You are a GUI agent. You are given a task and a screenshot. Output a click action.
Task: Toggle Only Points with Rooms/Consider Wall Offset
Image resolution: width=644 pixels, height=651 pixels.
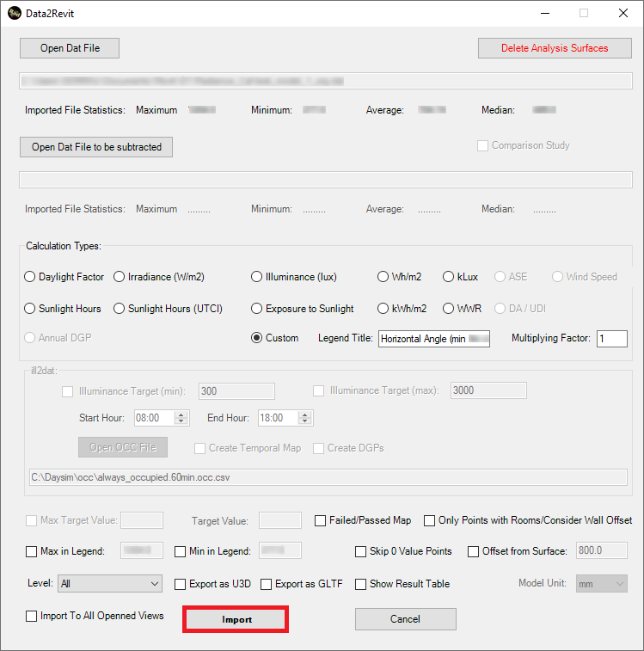tap(429, 520)
